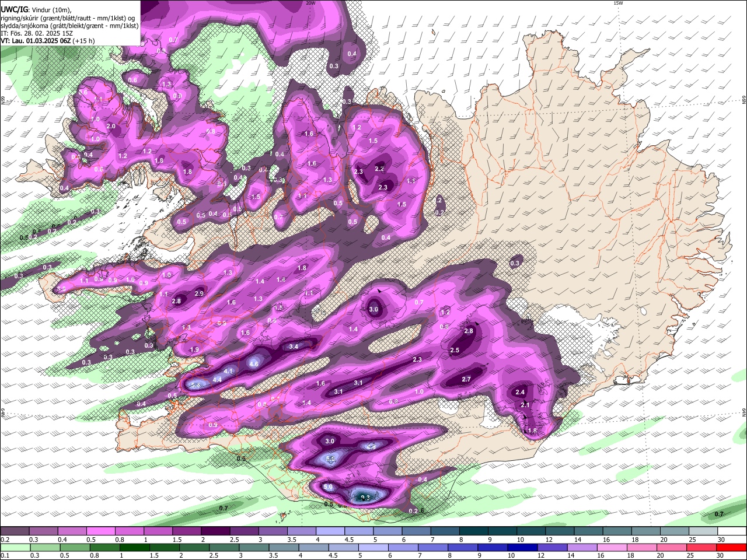Select the lower legend swatch between 10 and 12

[x=523, y=547]
